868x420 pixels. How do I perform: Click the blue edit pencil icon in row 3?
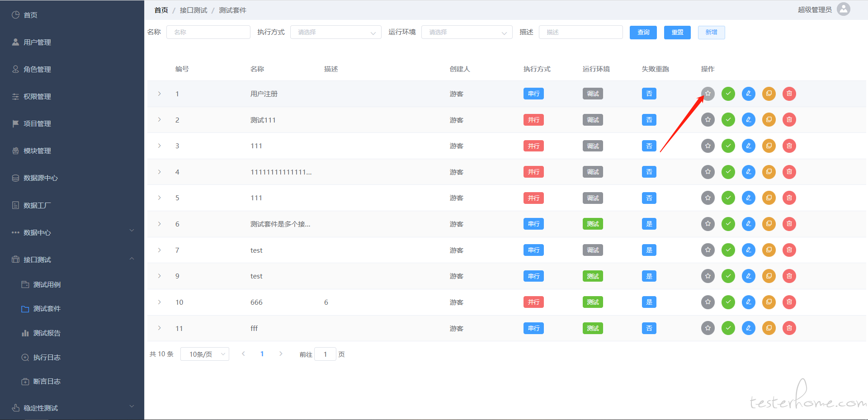(x=748, y=146)
